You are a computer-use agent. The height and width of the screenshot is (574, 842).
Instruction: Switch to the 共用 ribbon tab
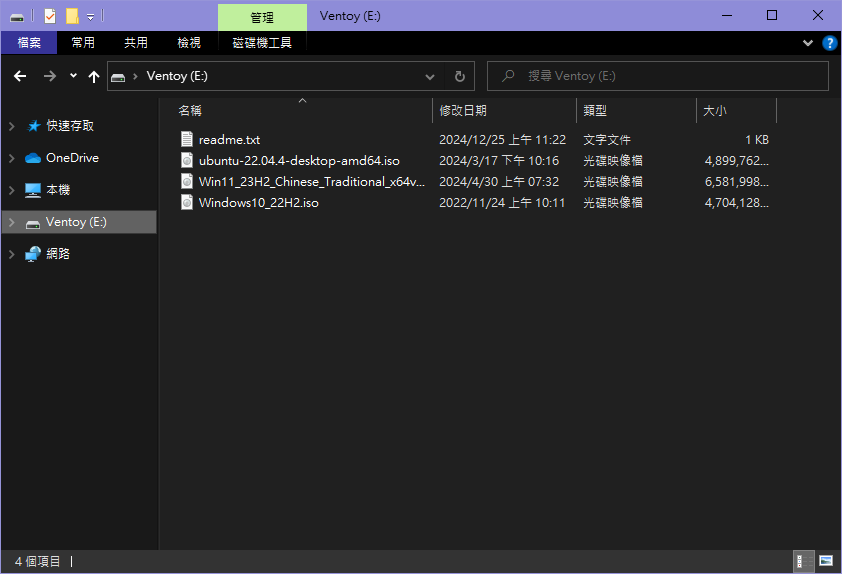136,42
